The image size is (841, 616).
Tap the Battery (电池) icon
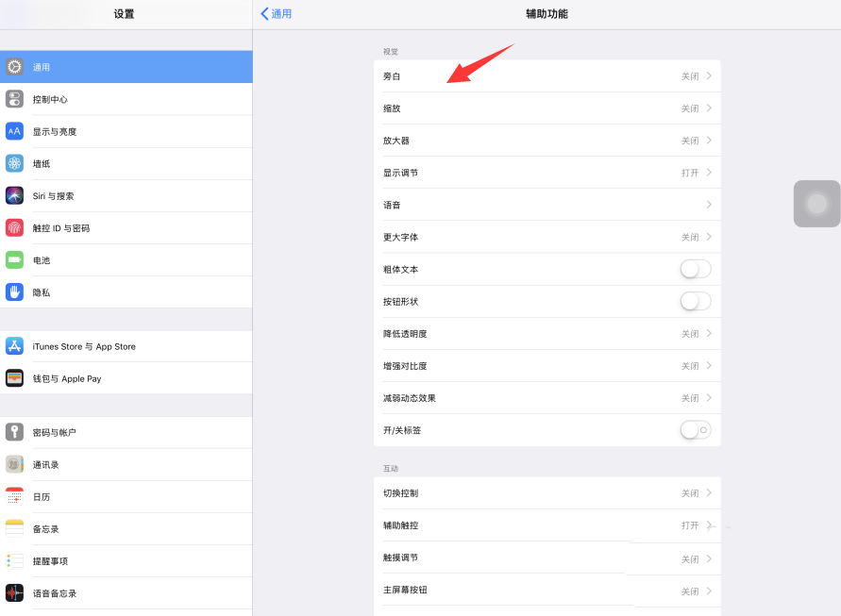click(x=14, y=260)
